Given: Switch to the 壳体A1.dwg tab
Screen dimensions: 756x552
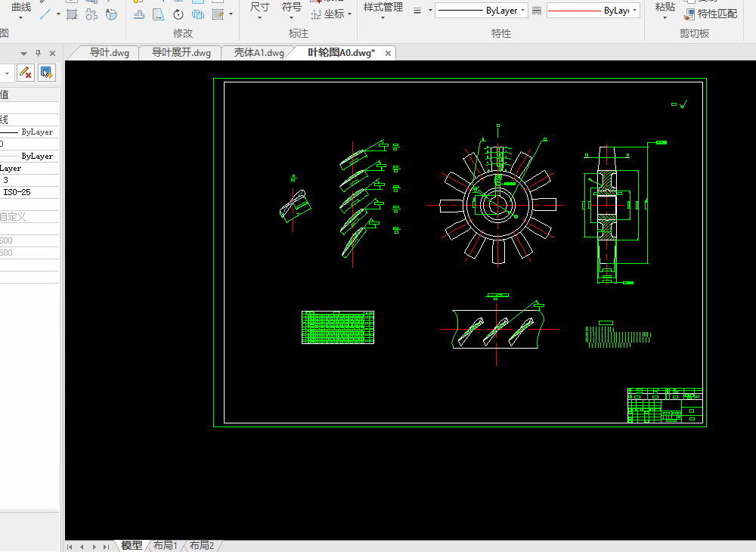Looking at the screenshot, I should click(x=259, y=53).
